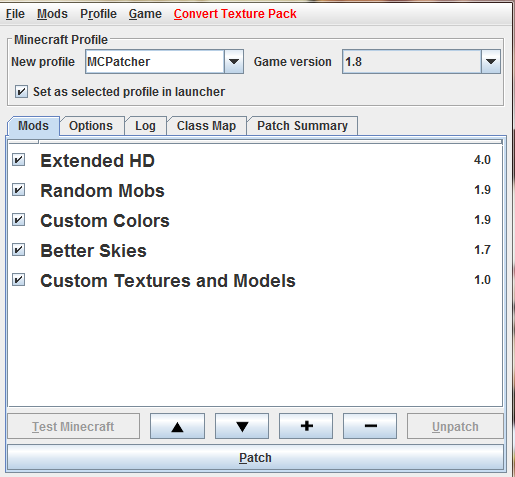
Task: Open the File menu
Action: [x=15, y=14]
